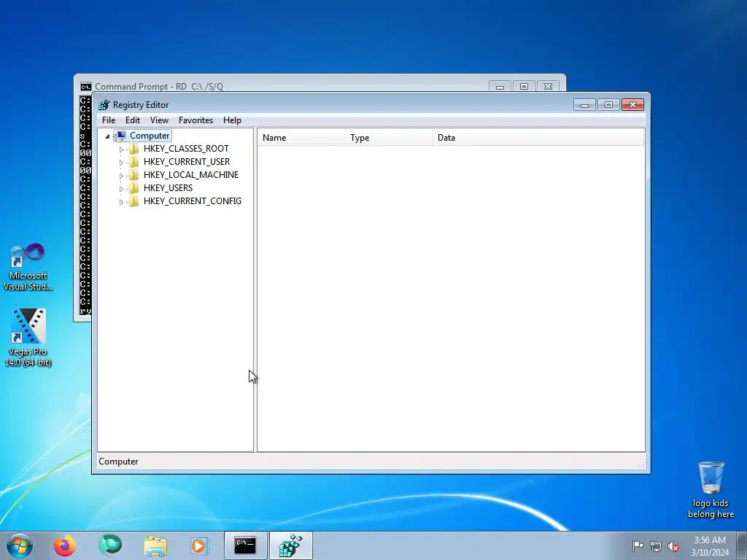
Task: Click the Registry Editor title bar icon
Action: [104, 105]
